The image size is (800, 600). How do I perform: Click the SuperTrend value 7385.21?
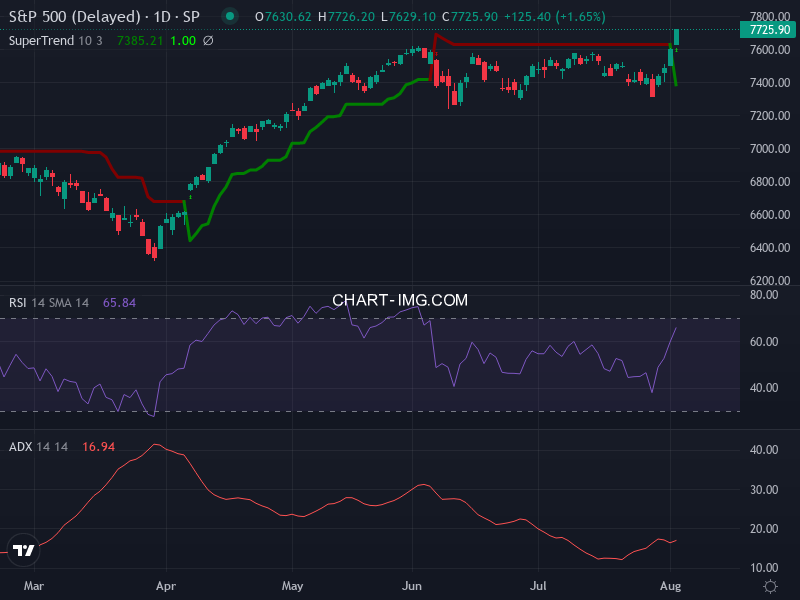click(x=140, y=41)
